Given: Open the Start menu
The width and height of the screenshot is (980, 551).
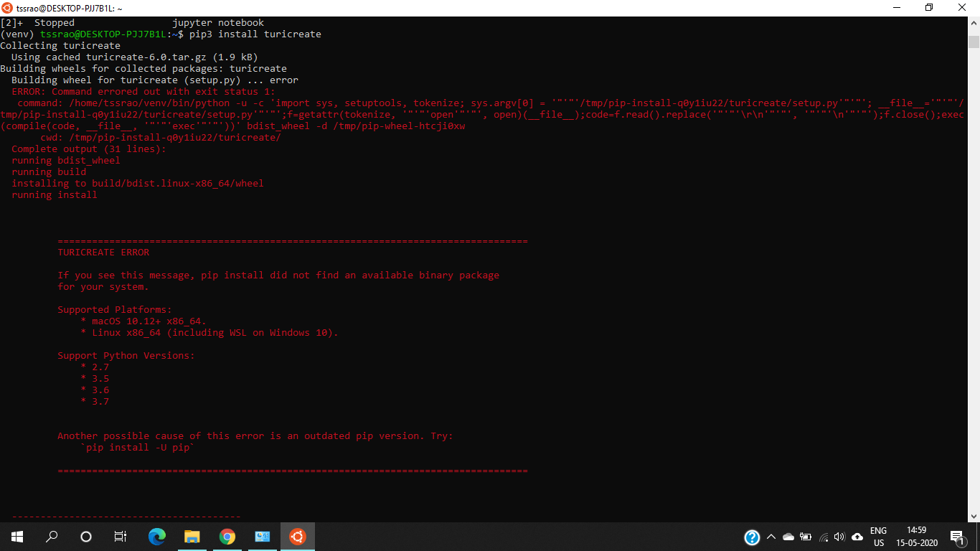Looking at the screenshot, I should [16, 536].
